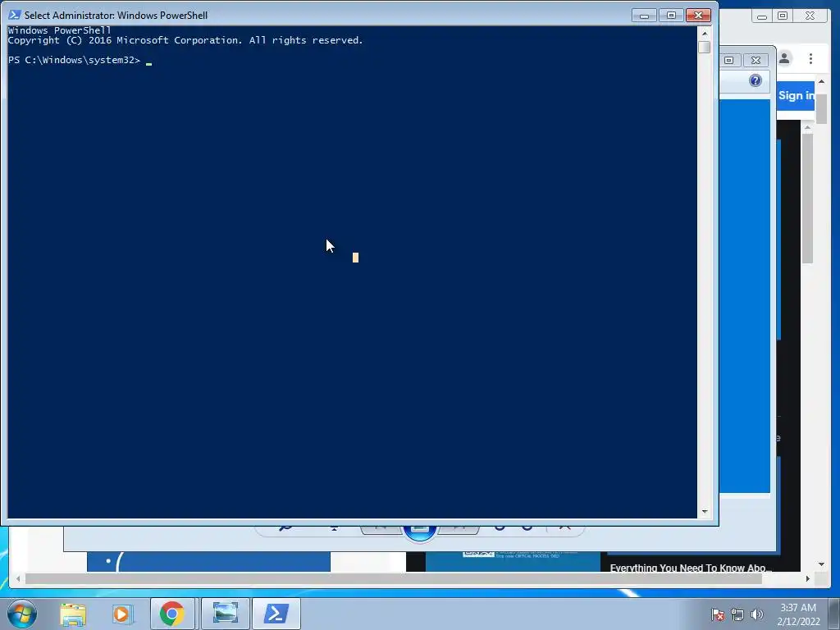
Task: Close the Administrator PowerShell window
Action: tap(698, 16)
